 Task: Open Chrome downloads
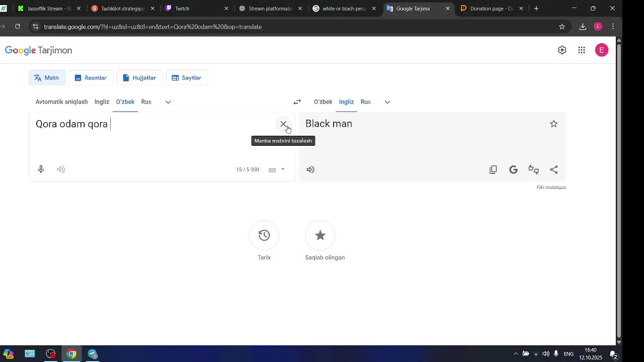pyautogui.click(x=583, y=27)
